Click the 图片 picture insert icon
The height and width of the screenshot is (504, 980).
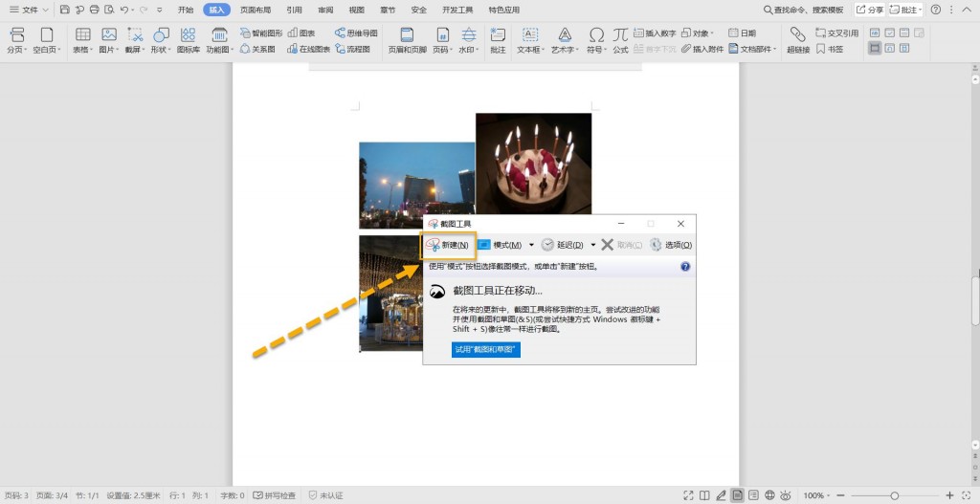click(x=109, y=35)
